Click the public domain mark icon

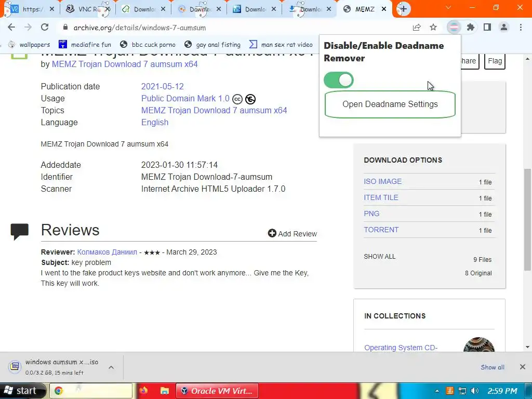point(250,99)
